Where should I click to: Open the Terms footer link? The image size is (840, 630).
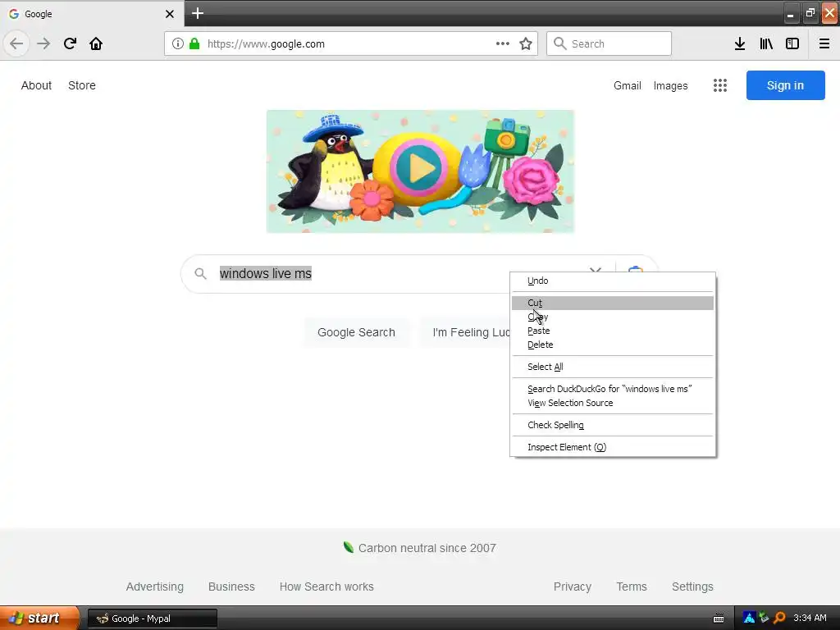(632, 587)
